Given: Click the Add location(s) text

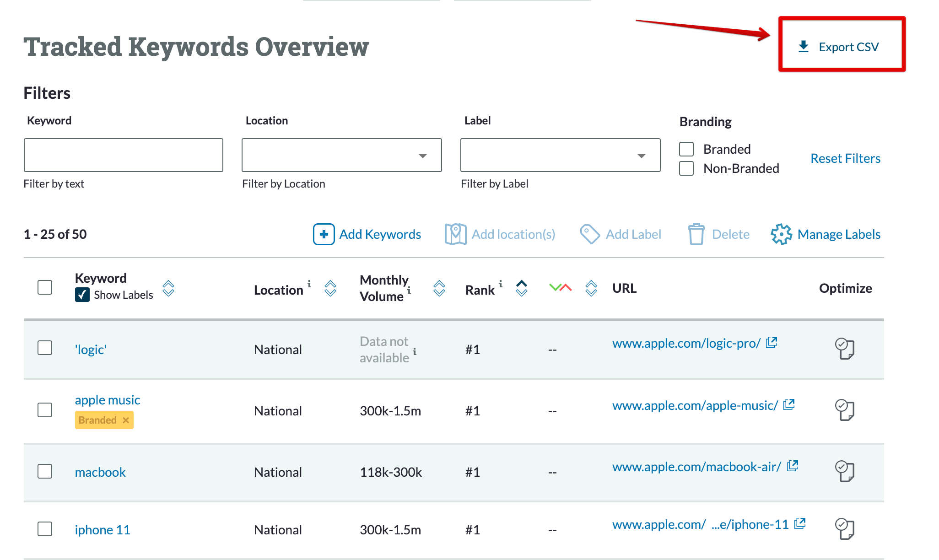Looking at the screenshot, I should point(513,234).
